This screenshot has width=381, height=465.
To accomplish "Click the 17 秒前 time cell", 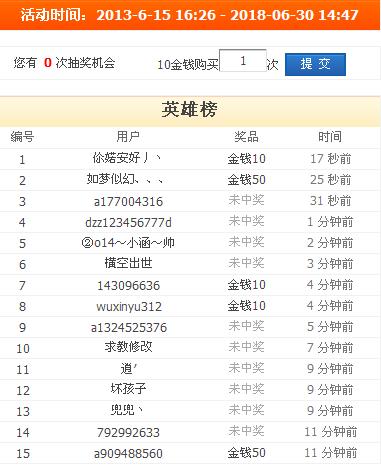I will (331, 159).
